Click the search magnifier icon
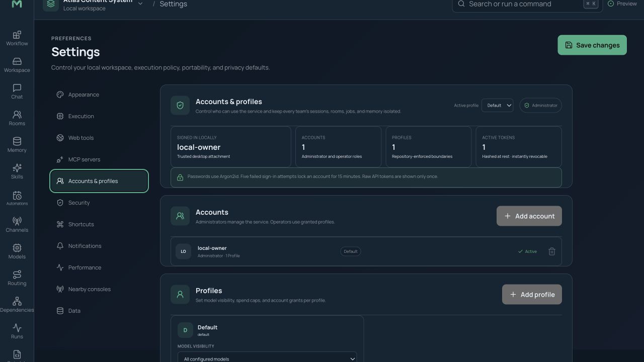 coord(461,4)
